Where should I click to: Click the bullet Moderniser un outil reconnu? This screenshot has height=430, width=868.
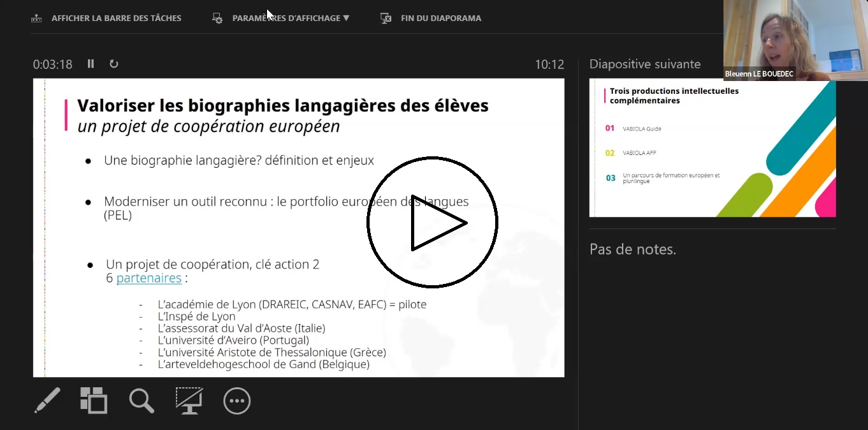tap(286, 209)
